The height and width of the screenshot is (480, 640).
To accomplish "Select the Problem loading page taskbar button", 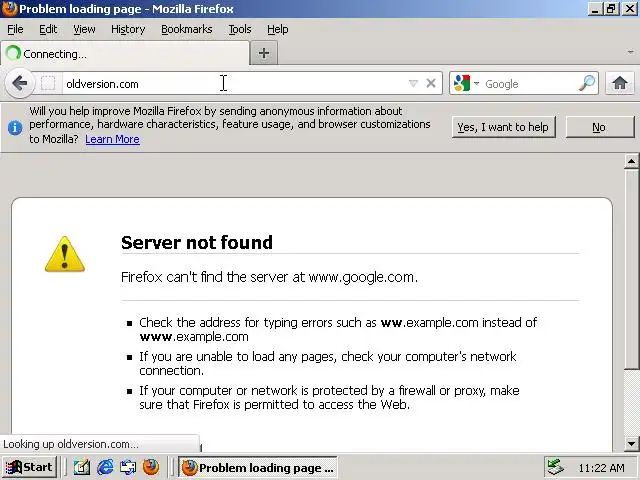I will click(x=258, y=467).
